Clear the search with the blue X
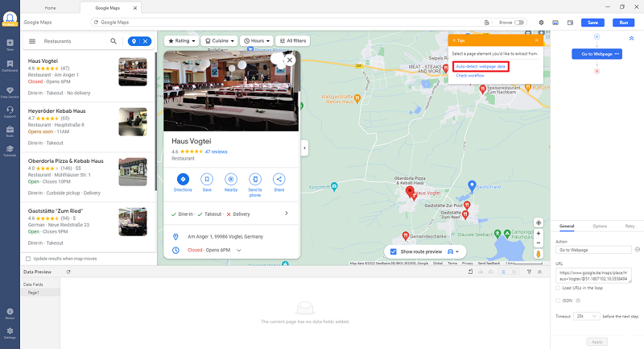This screenshot has width=644, height=349. [146, 41]
